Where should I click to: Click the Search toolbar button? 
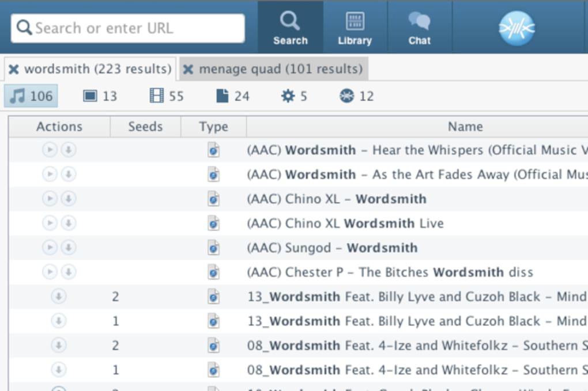pos(290,27)
